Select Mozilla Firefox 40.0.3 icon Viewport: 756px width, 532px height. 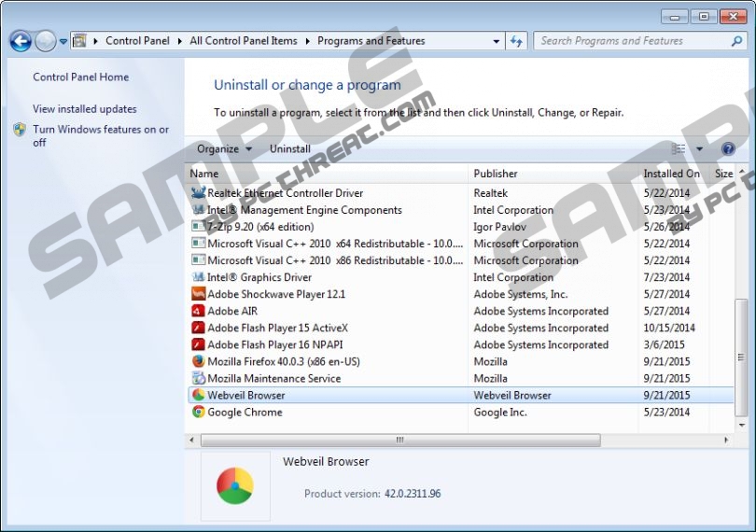(198, 361)
